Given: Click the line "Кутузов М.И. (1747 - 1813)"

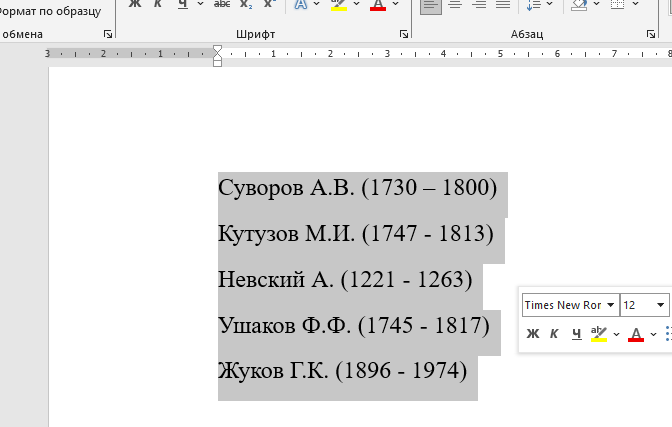Looking at the screenshot, I should tap(356, 234).
